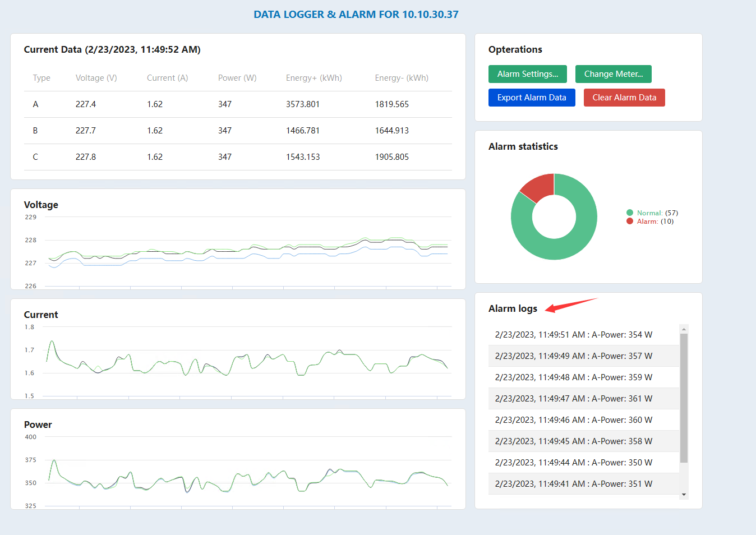Click the Energy+ (kWh) column header
The height and width of the screenshot is (535, 756).
(x=314, y=78)
